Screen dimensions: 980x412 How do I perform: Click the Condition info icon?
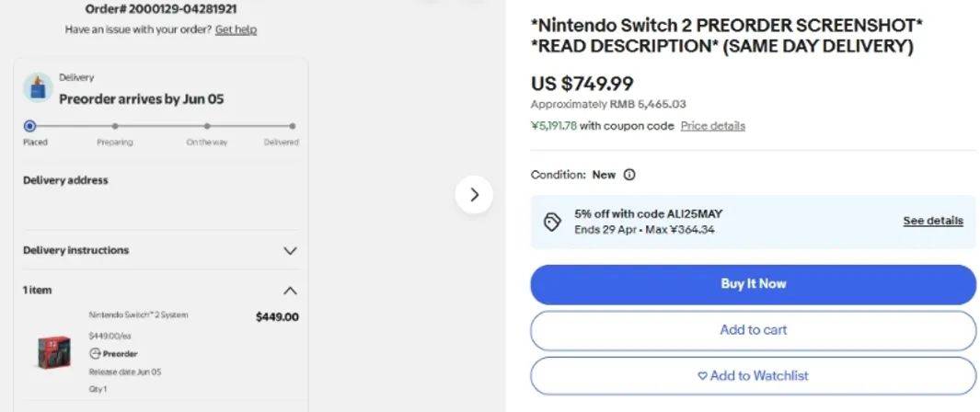tap(629, 175)
